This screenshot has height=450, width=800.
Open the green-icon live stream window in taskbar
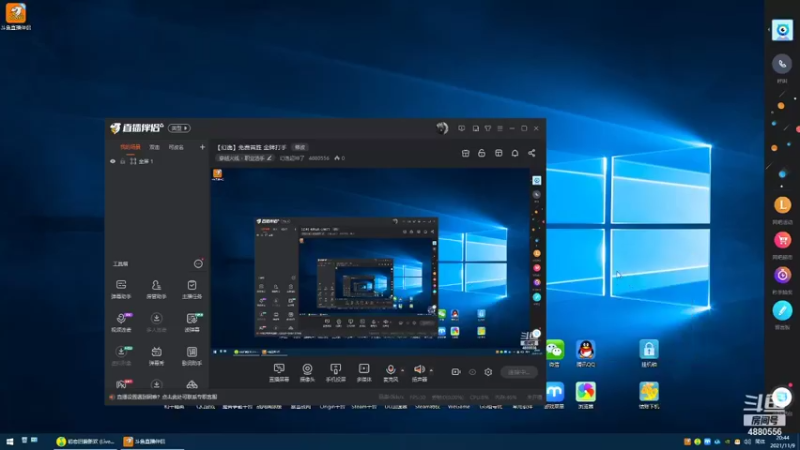click(86, 441)
